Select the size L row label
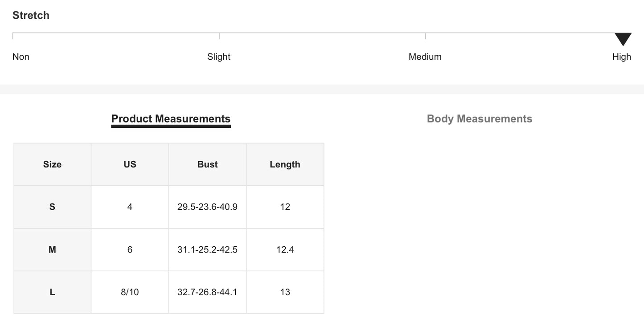 coord(52,293)
